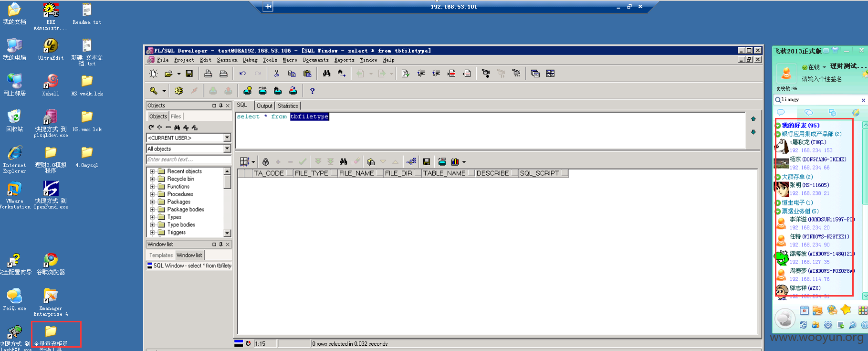868x351 pixels.
Task: Open the 回收站 recycle bin on desktop
Action: pyautogui.click(x=14, y=121)
